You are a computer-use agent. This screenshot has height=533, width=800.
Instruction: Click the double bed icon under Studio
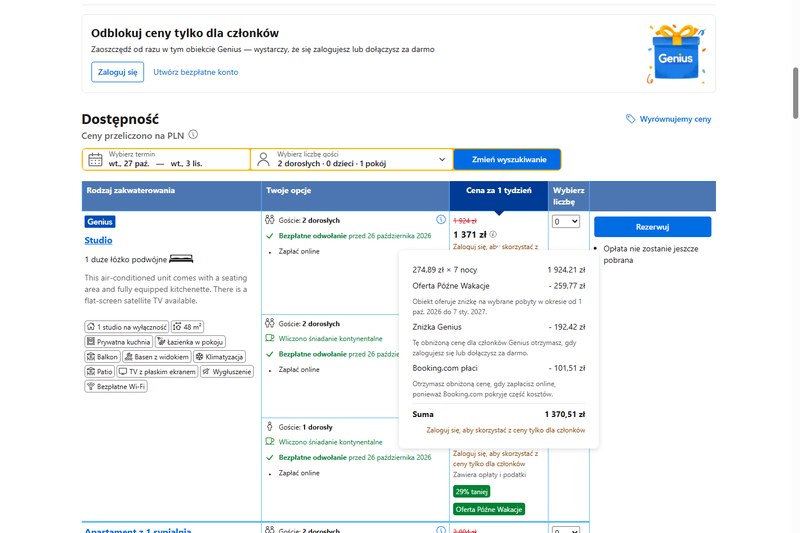pos(181,259)
